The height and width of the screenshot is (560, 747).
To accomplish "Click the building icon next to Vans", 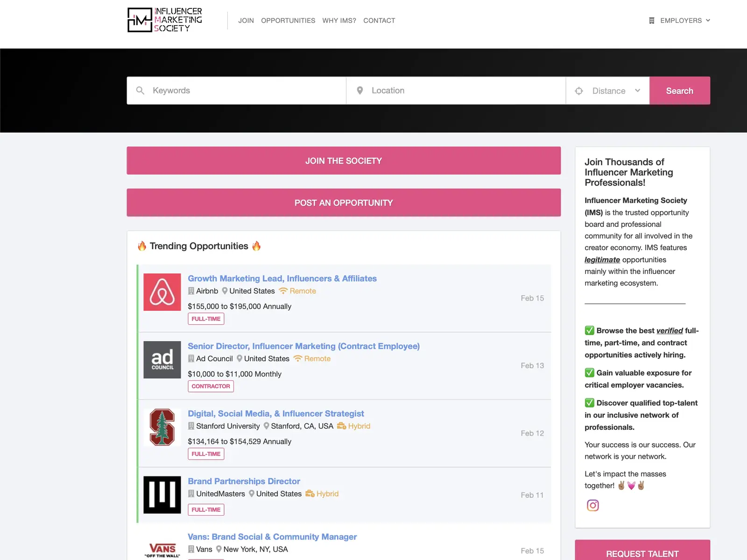I will coord(191,549).
